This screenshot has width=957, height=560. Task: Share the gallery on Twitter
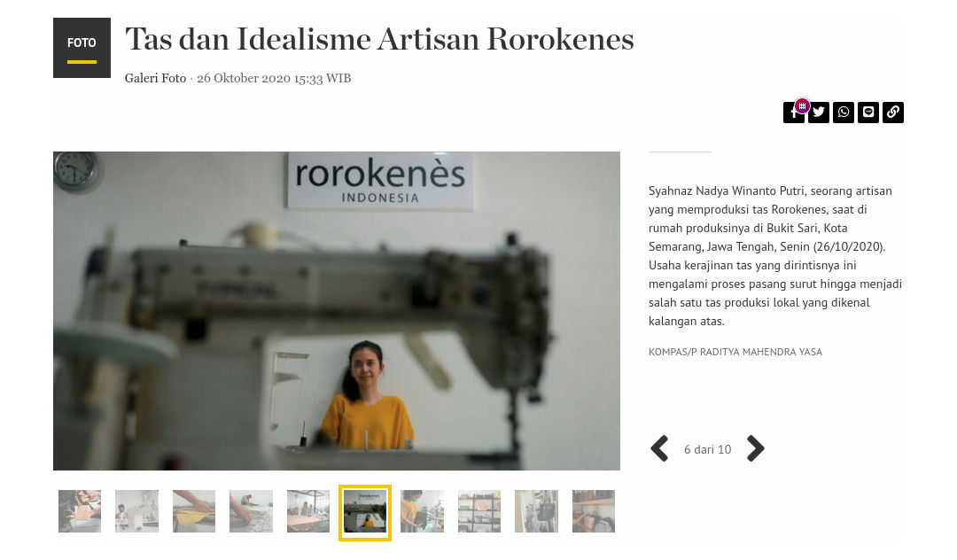pyautogui.click(x=819, y=113)
